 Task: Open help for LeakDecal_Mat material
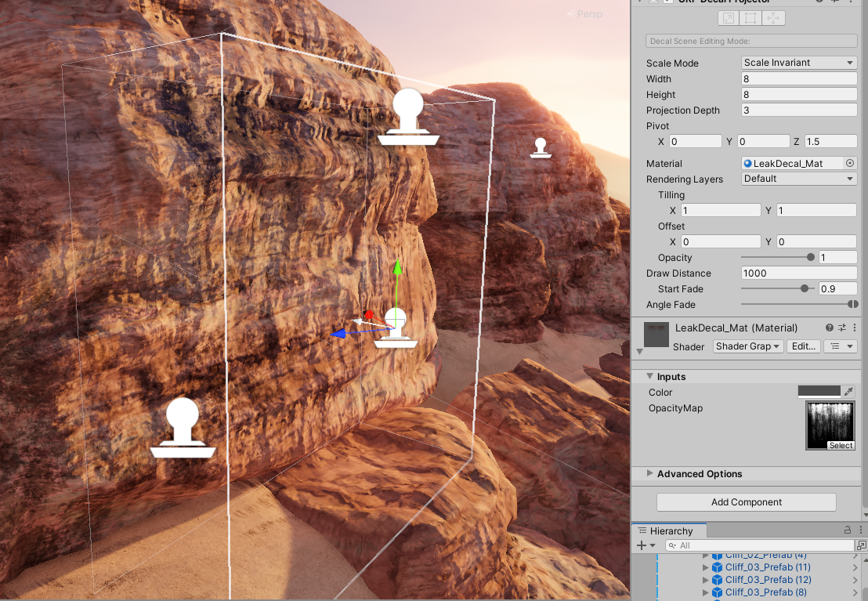point(830,328)
